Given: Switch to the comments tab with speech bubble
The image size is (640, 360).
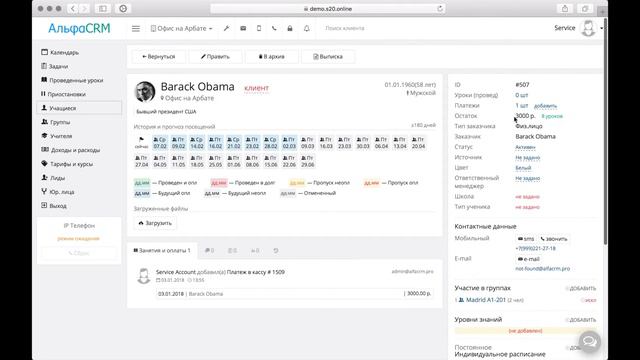Looking at the screenshot, I should [x=209, y=251].
